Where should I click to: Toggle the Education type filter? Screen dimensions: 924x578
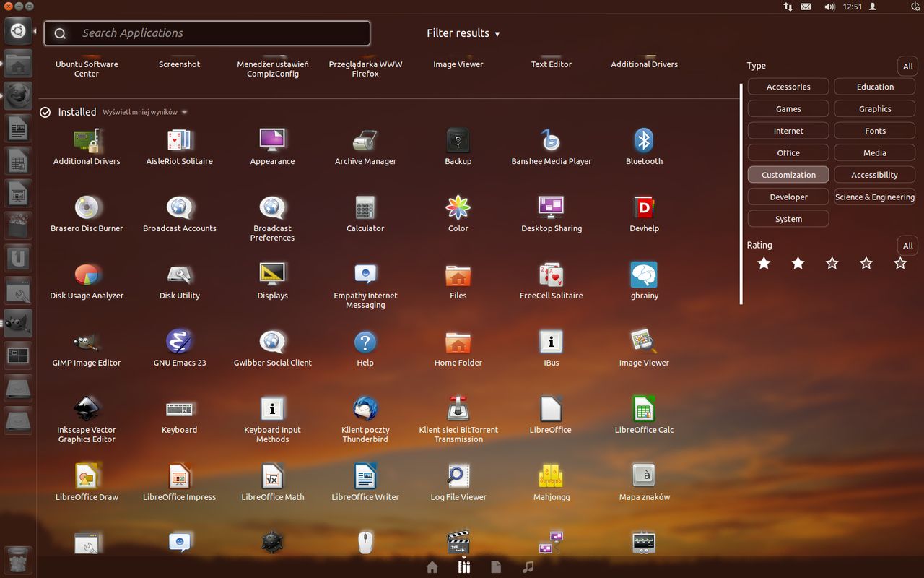875,87
